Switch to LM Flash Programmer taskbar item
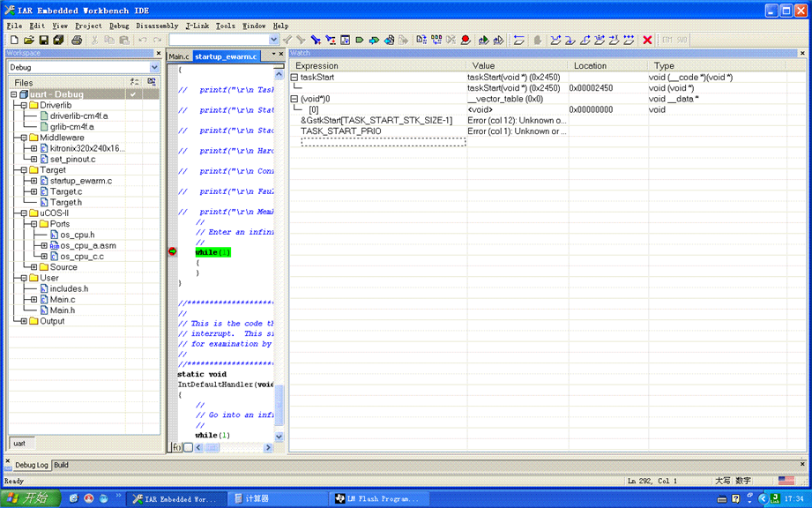Screen dimensions: 812x508 tap(379, 498)
